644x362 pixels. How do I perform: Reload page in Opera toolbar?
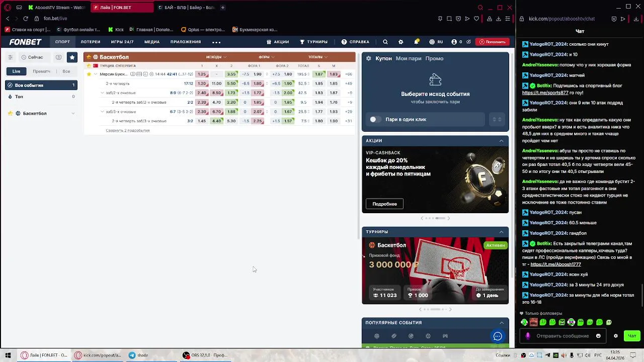click(x=26, y=19)
